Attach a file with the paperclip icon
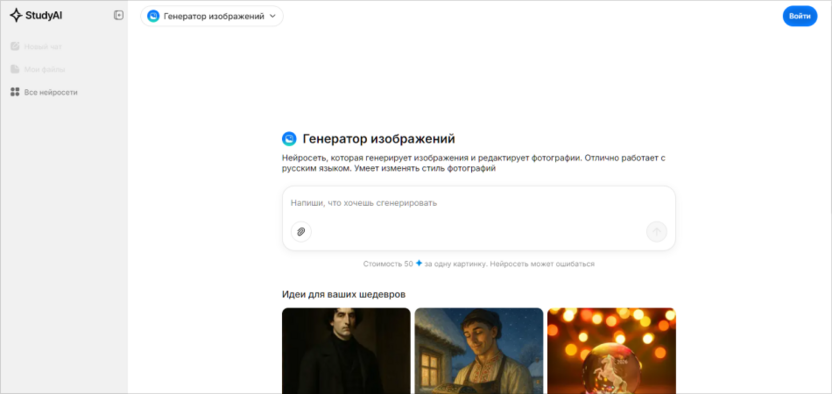Image resolution: width=832 pixels, height=394 pixels. (301, 232)
